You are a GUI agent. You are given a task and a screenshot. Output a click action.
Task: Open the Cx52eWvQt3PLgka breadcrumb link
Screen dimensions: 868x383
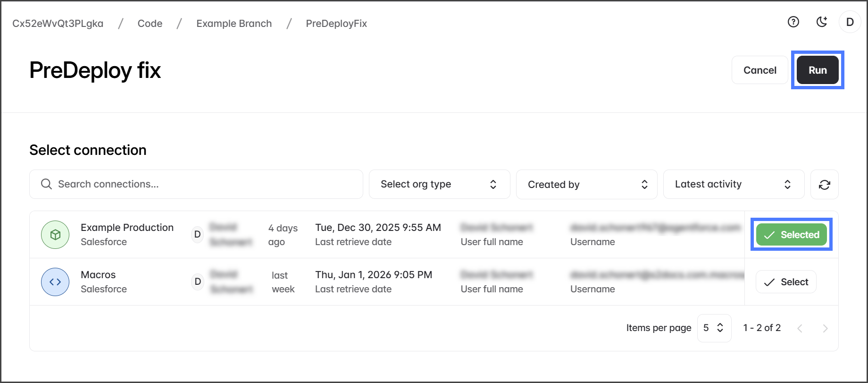coord(58,24)
